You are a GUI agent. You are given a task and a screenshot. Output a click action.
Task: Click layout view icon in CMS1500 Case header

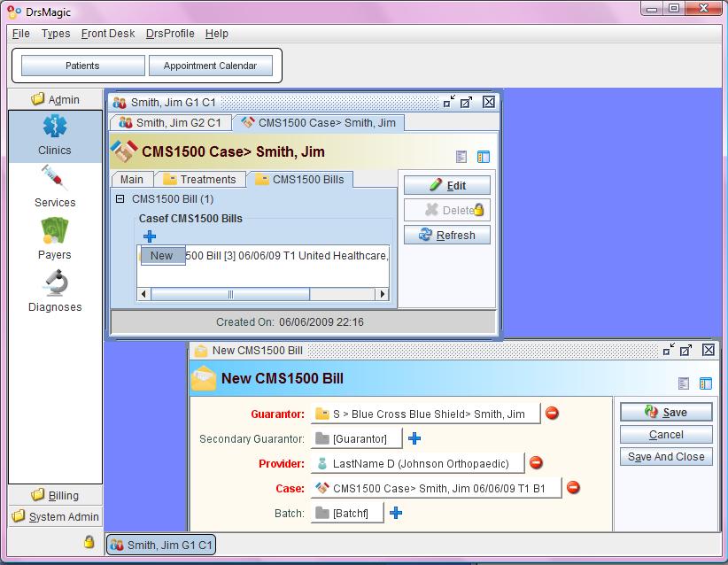(484, 157)
